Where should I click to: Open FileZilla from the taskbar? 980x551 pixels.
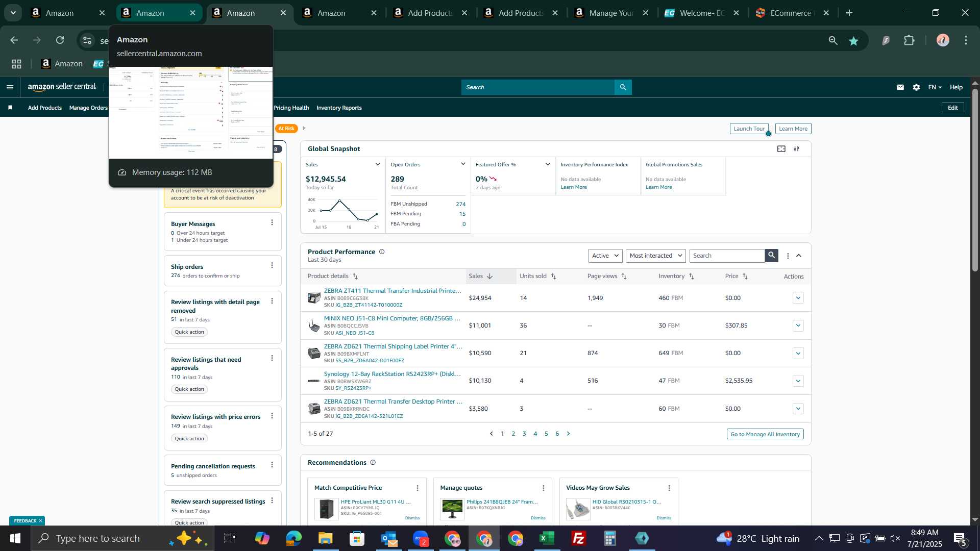point(579,538)
